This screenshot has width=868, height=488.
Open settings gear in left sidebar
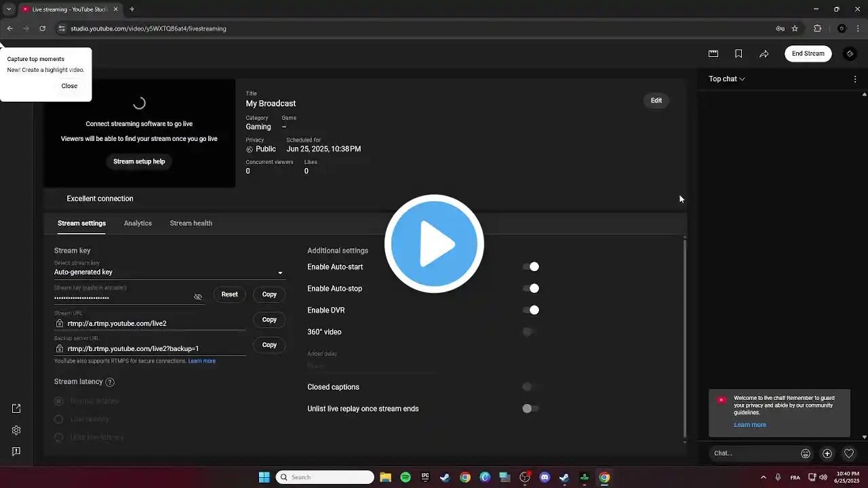click(16, 430)
